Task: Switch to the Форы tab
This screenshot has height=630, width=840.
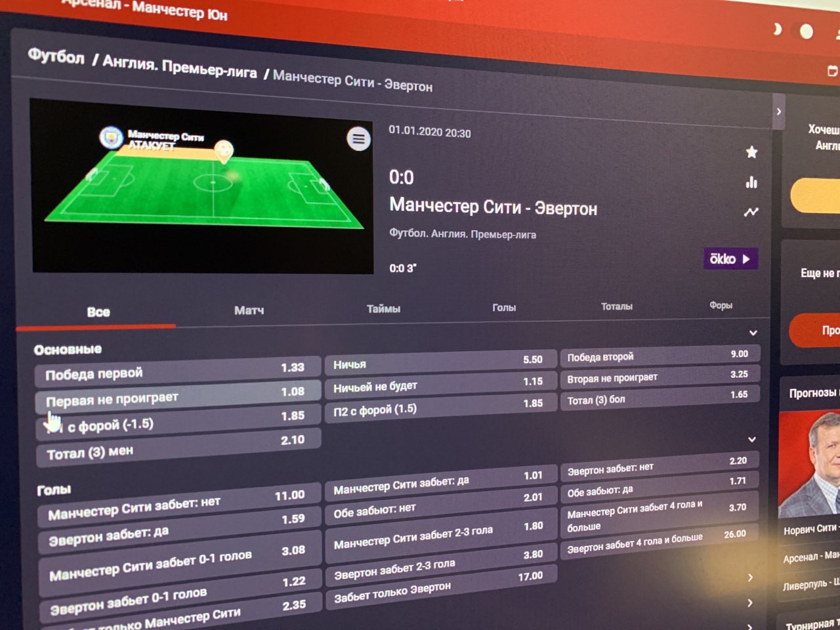Action: tap(721, 305)
